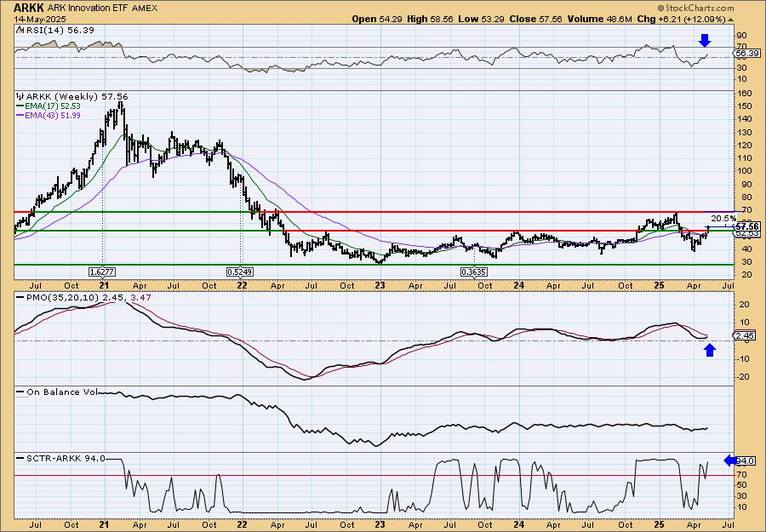The width and height of the screenshot is (766, 532).
Task: Click the 94.0 SCTR value tag on the axis
Action: 746,460
